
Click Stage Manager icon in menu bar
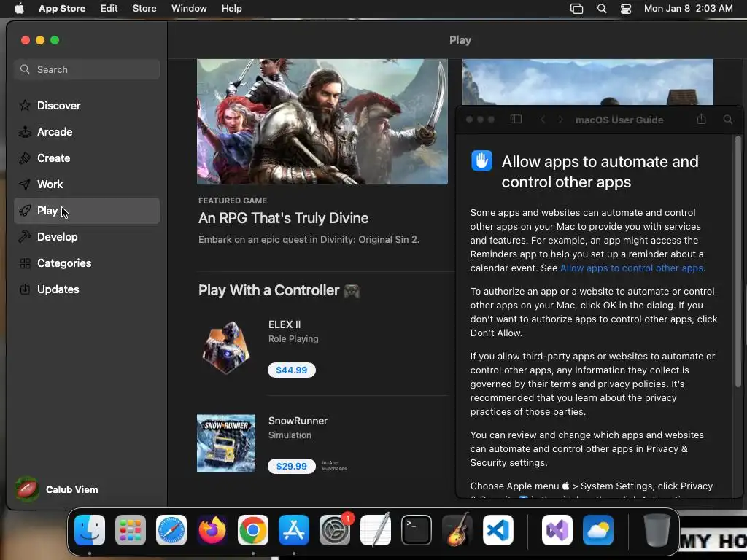click(x=576, y=9)
